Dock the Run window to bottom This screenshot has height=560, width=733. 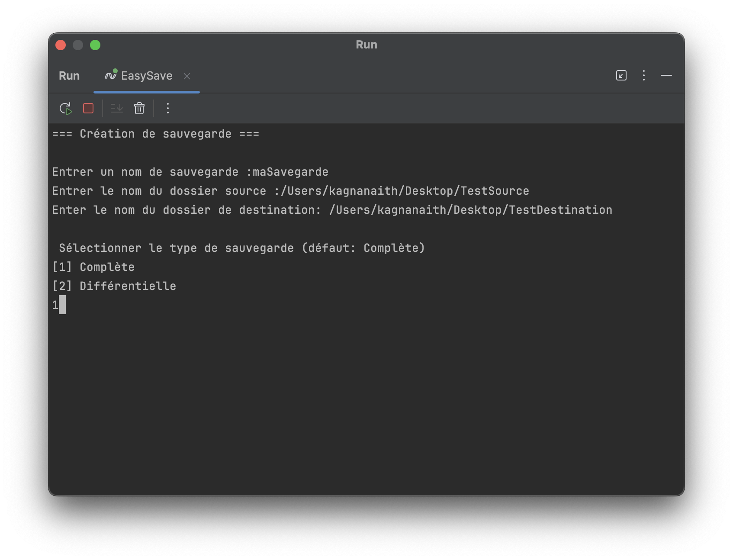tap(621, 75)
